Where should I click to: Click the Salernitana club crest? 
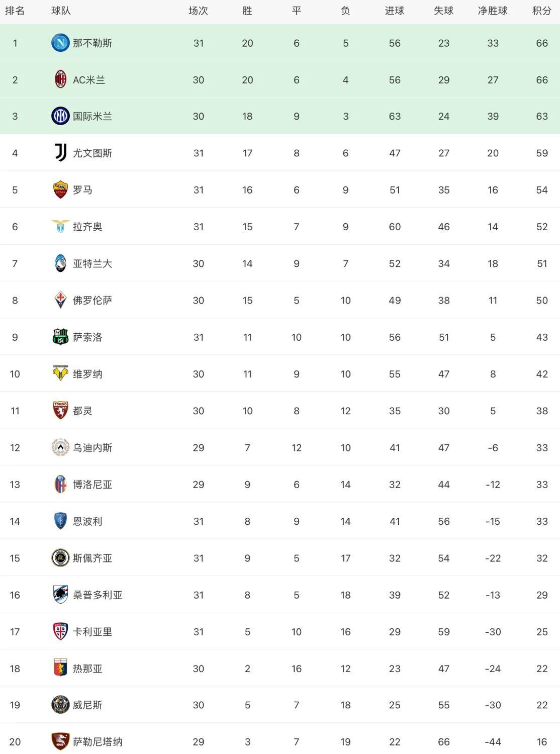(x=60, y=741)
